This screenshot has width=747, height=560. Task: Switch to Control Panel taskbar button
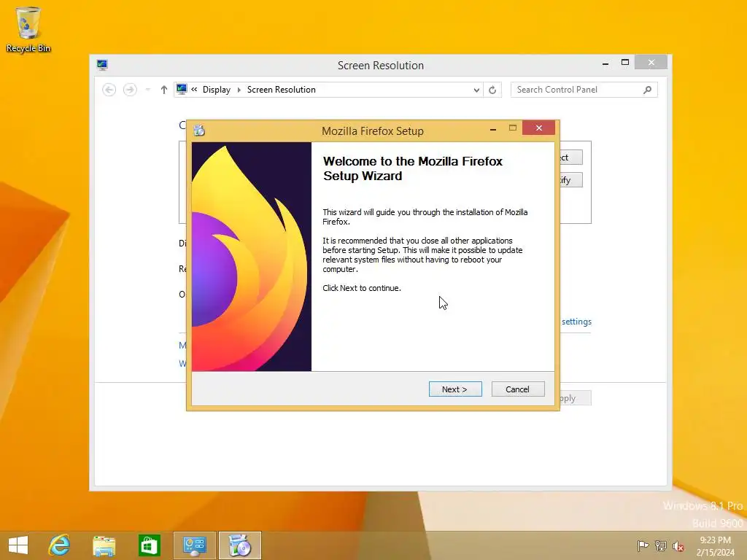(194, 545)
